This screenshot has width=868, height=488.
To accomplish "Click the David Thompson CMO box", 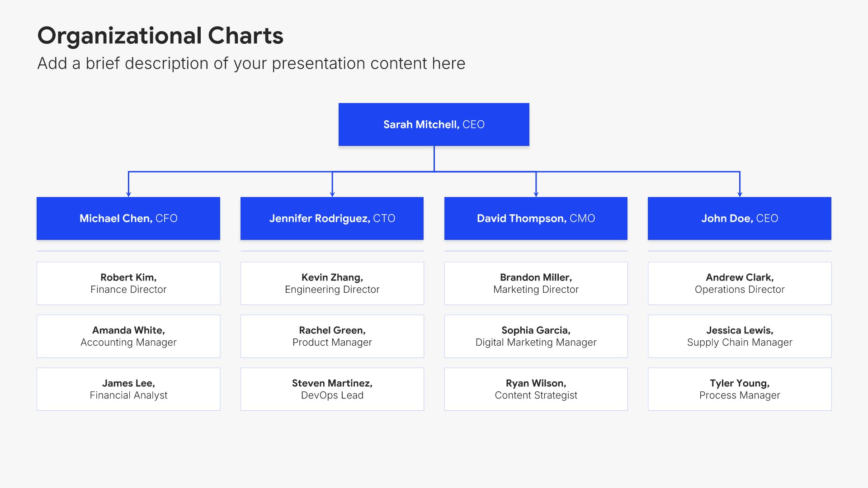I will click(x=536, y=218).
